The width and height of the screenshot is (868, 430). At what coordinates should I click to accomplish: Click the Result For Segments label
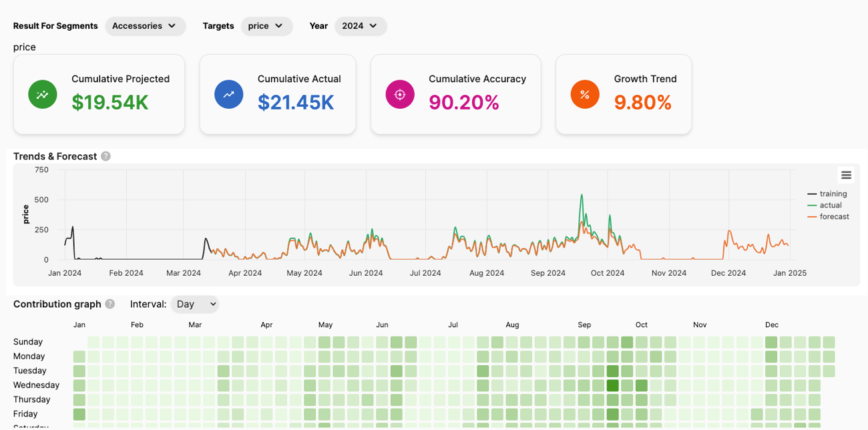click(x=55, y=26)
